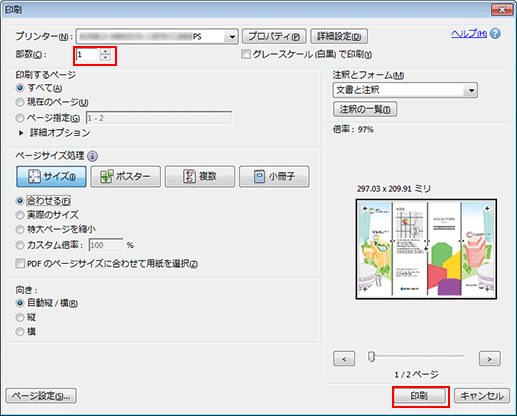
Task: Click the custom scale 100 percent field
Action: click(x=106, y=245)
